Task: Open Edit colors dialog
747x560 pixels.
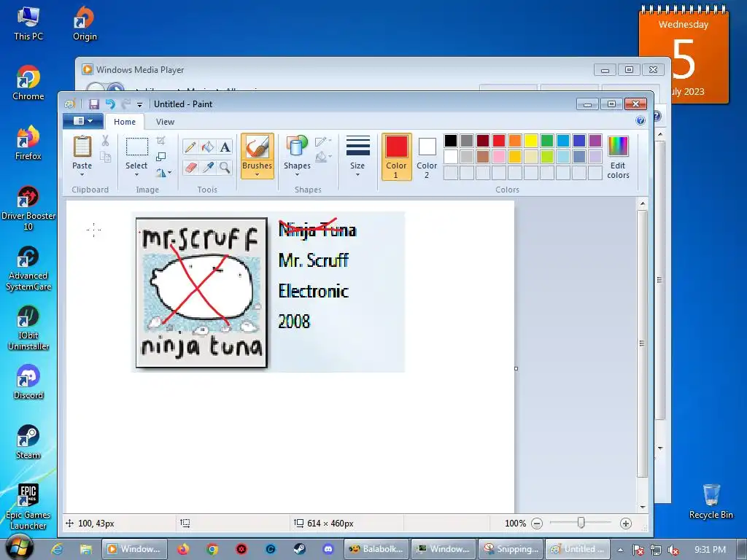Action: pyautogui.click(x=618, y=157)
